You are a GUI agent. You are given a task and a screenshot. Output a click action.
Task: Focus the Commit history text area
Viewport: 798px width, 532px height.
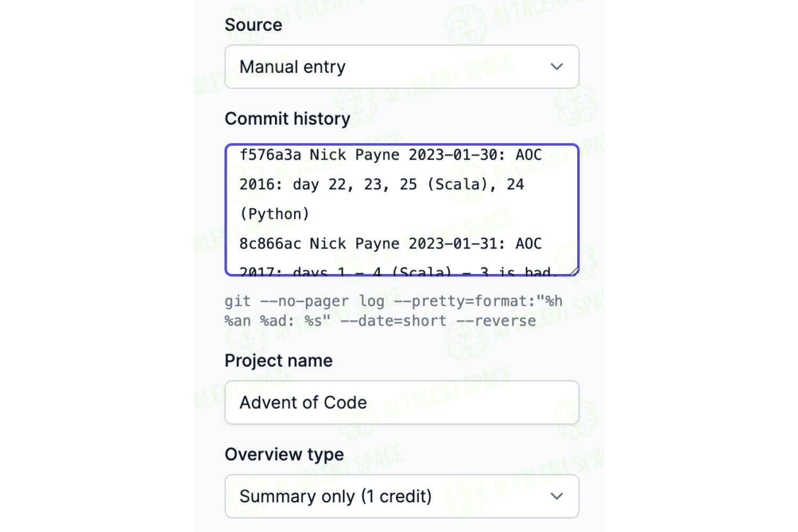(x=402, y=210)
